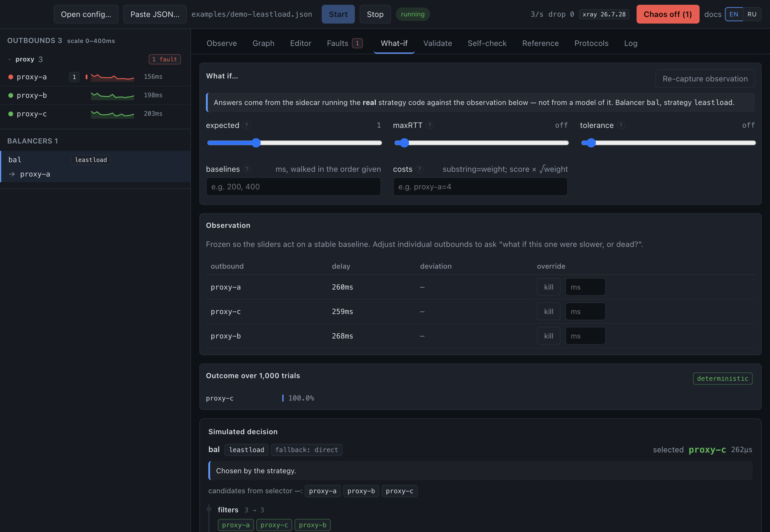The width and height of the screenshot is (770, 532).
Task: Open the docs link
Action: pyautogui.click(x=713, y=14)
